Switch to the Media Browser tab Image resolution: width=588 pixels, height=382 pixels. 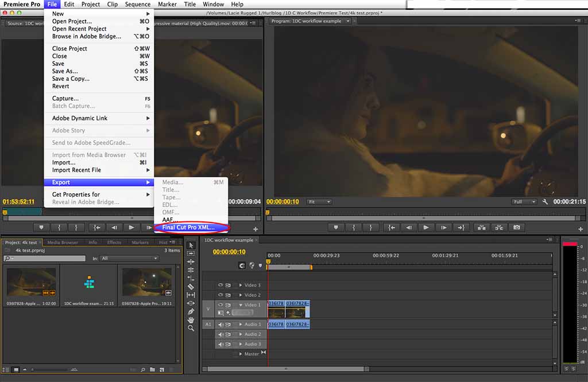pyautogui.click(x=63, y=243)
